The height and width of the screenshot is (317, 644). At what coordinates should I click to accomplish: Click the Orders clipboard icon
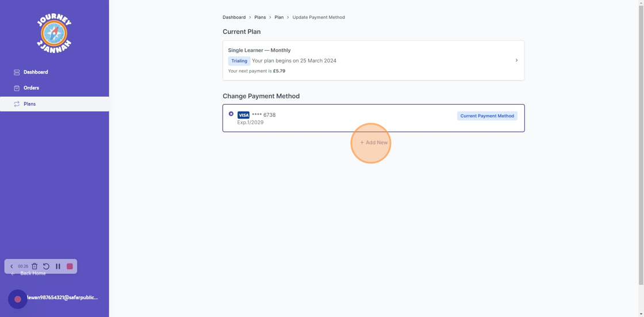pyautogui.click(x=17, y=88)
